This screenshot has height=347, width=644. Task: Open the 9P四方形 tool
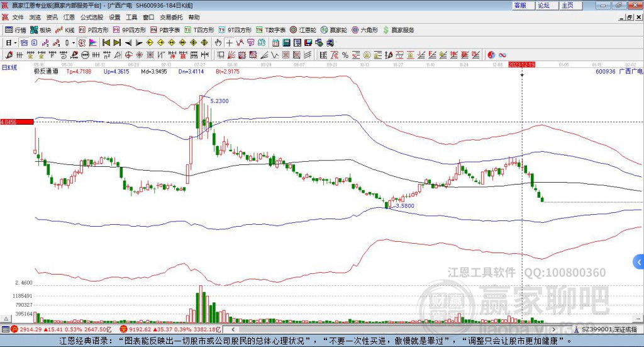coord(129,30)
